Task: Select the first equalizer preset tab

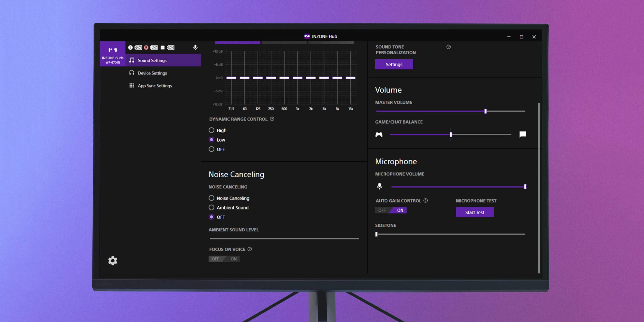Action: point(237,43)
